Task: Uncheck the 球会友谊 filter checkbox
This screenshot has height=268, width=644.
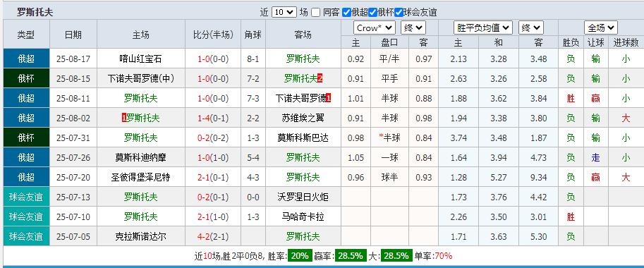Action: click(x=399, y=12)
